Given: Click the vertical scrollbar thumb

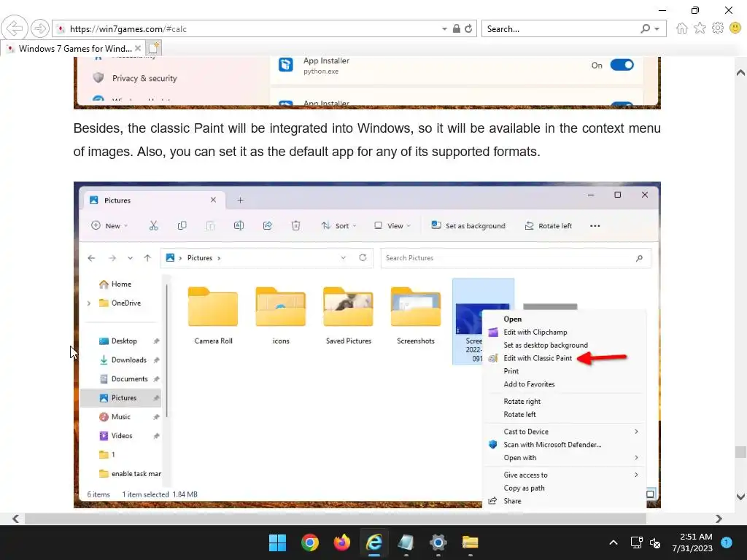Looking at the screenshot, I should pos(740,451).
